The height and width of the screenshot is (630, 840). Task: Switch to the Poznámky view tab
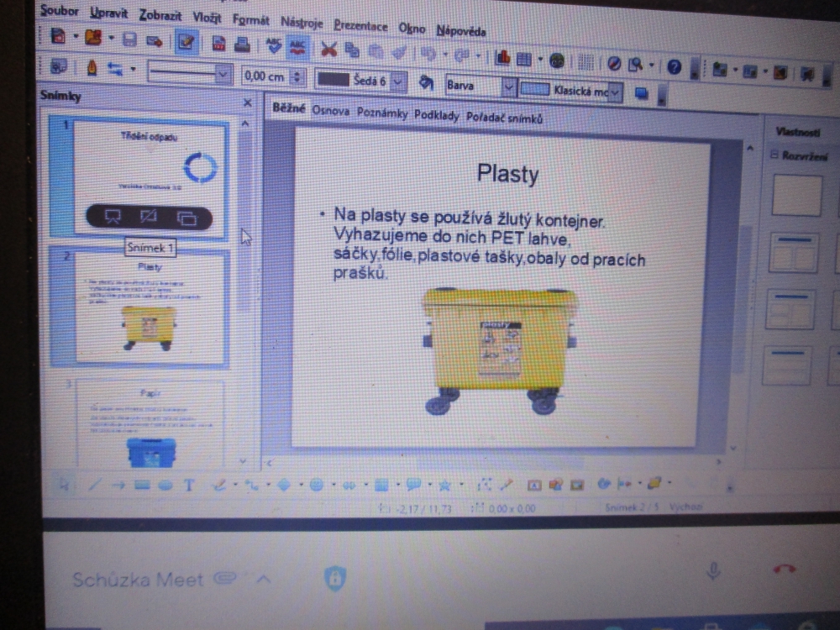point(382,113)
